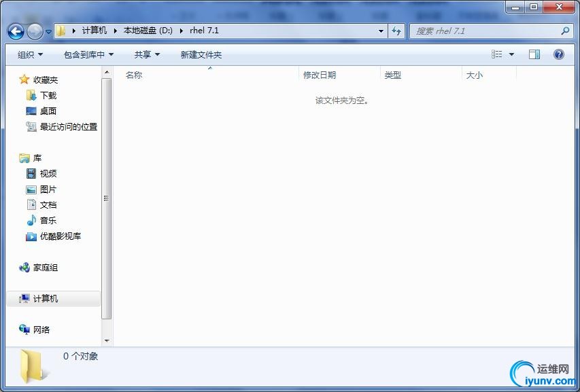Select 本地磁盘 (D:) in the address path
The height and width of the screenshot is (392, 580).
[x=148, y=31]
